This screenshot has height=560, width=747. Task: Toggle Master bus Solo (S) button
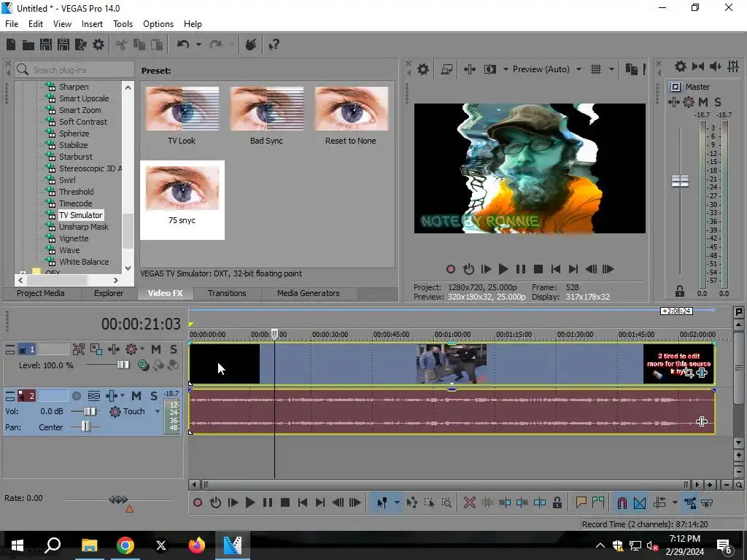pos(718,102)
